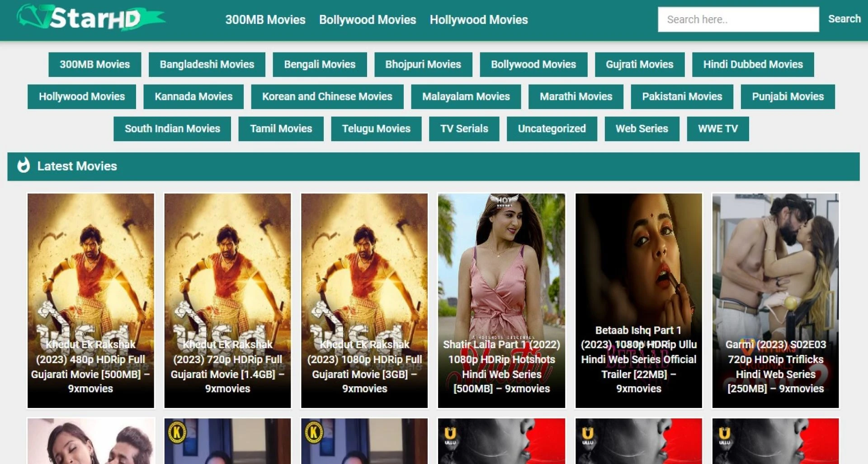This screenshot has height=464, width=868.
Task: Open Bollywood Movies in the top navigation bar
Action: click(x=368, y=19)
